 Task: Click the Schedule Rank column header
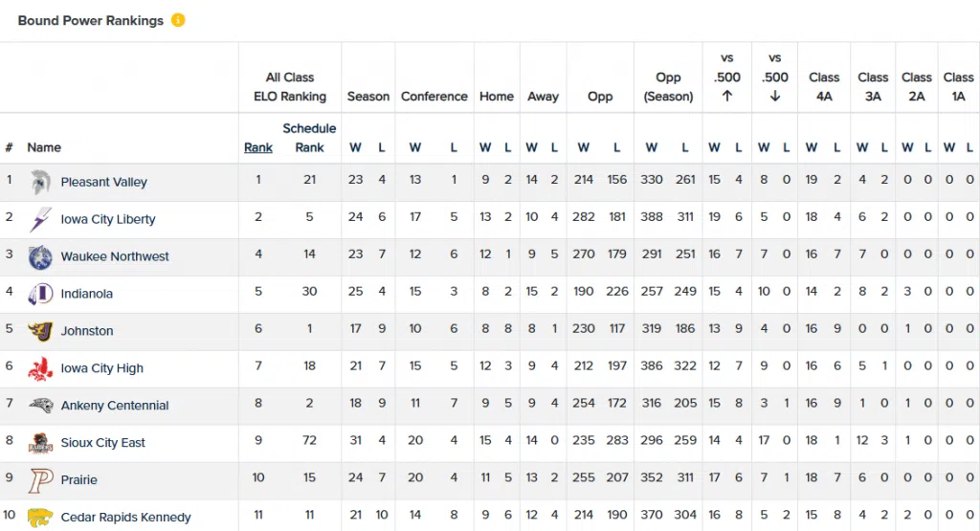point(309,138)
